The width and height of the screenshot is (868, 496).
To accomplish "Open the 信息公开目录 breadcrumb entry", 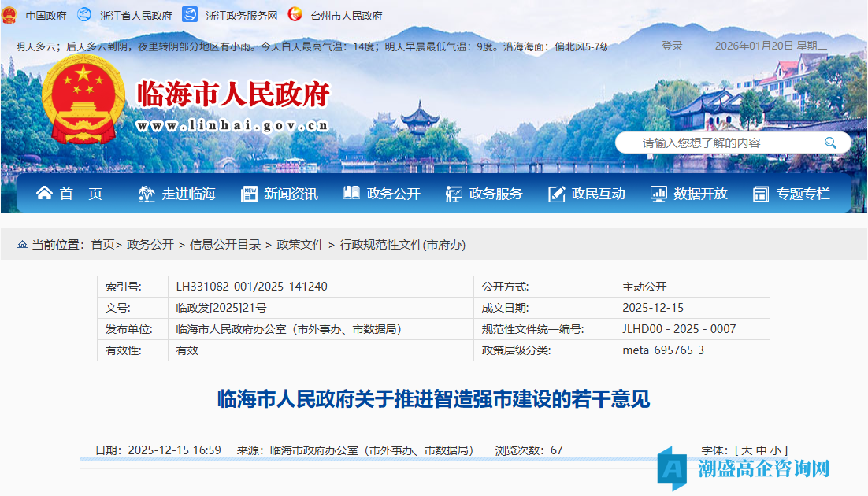I will click(226, 244).
